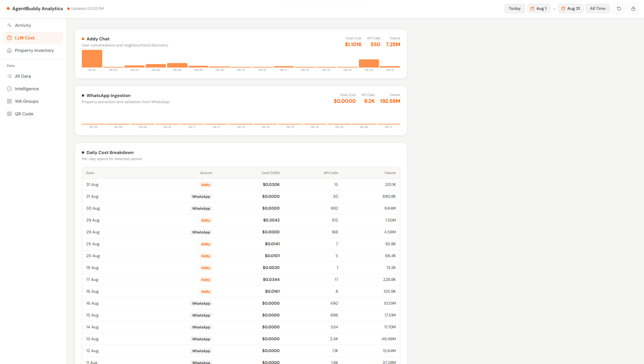644x364 pixels.
Task: Click the Intelligence clock icon
Action: [9, 89]
